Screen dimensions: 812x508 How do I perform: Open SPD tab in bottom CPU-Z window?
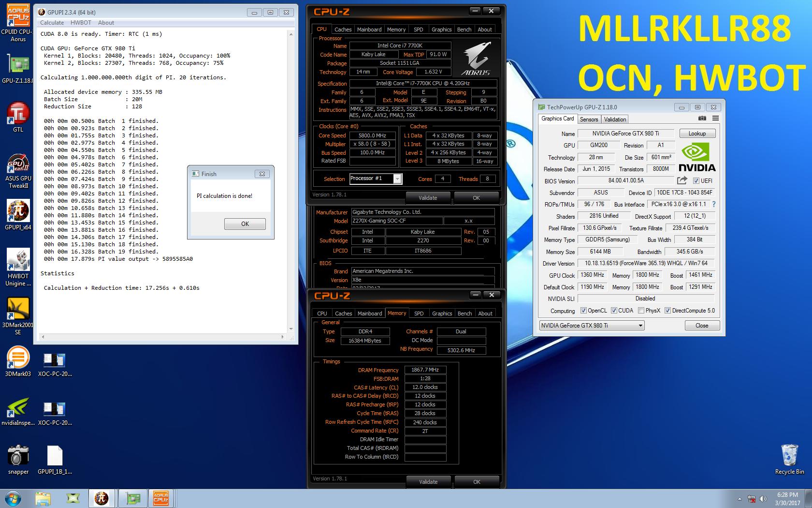[x=419, y=314]
